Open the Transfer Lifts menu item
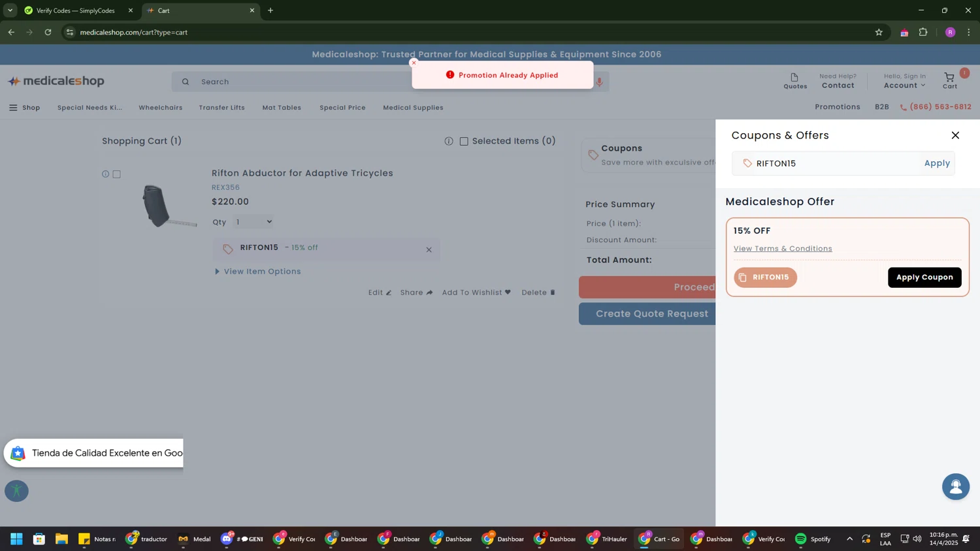The image size is (980, 551). pos(222,108)
